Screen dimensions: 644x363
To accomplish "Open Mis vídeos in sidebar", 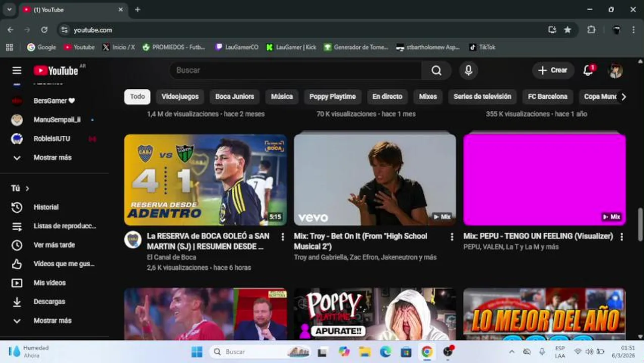I will (49, 283).
